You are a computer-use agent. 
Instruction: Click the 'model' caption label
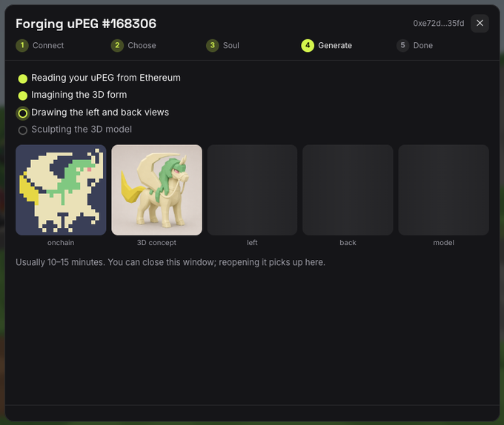(443, 243)
